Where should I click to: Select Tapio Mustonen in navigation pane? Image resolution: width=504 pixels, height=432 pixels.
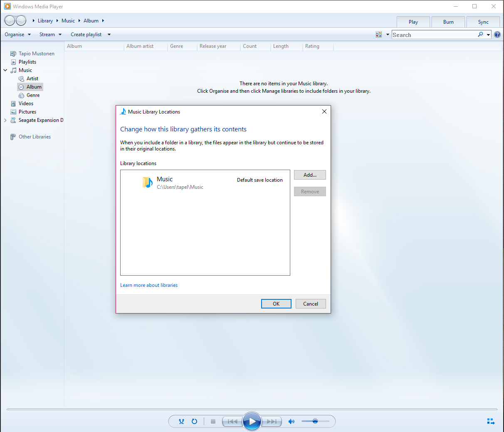click(32, 54)
